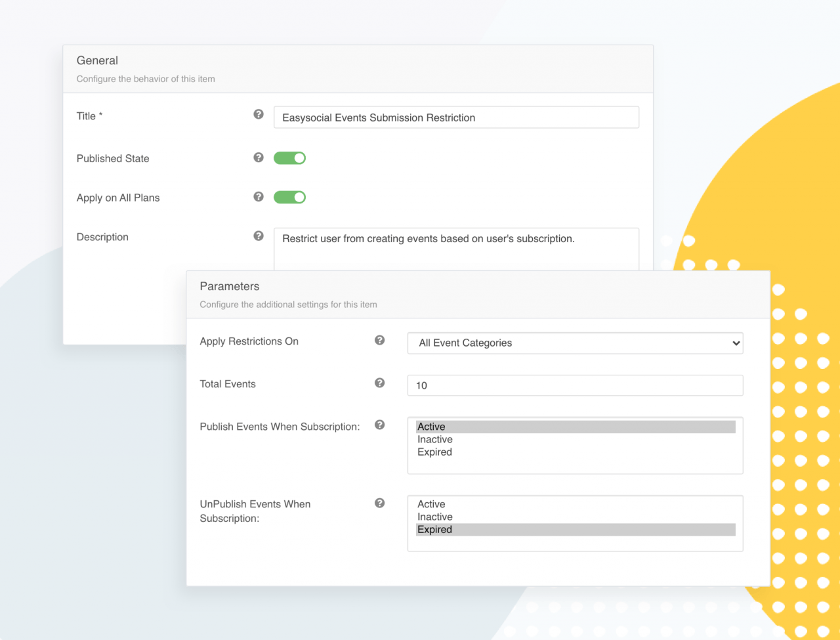The image size is (840, 640).
Task: Click the Total Events label
Action: 228,384
